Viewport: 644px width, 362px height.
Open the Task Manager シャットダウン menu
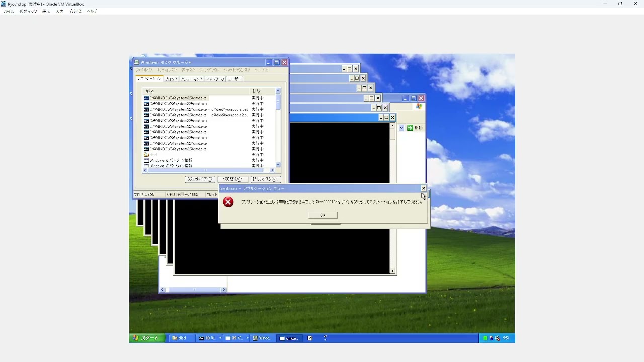coord(237,70)
